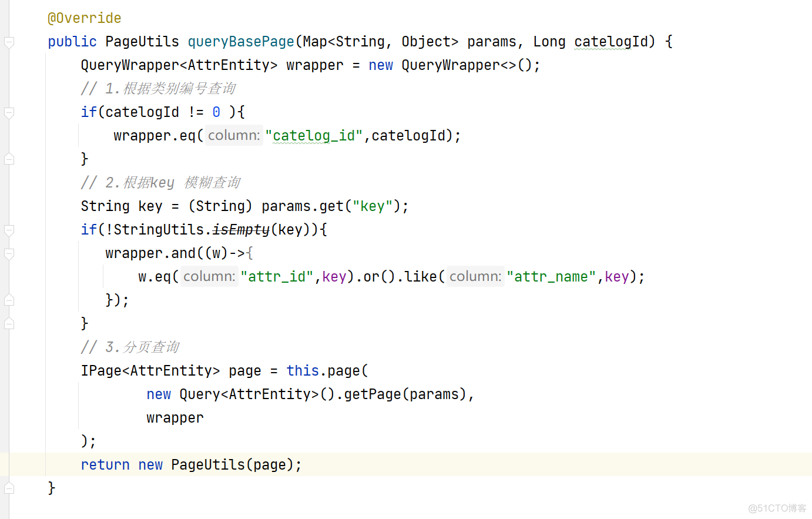This screenshot has width=812, height=519.
Task: Fold the wrapper.and lambda block
Action: pyautogui.click(x=9, y=253)
